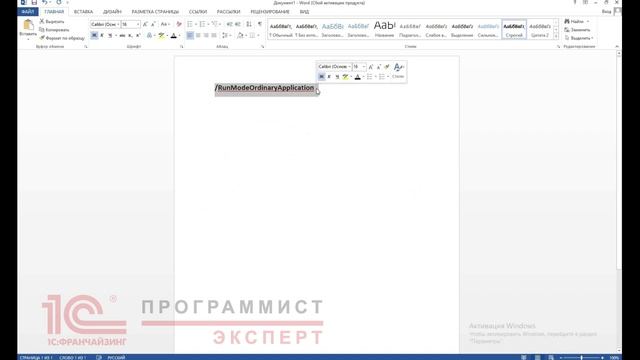
Task: Apply strikethrough from ribbon Font group
Action: click(x=122, y=36)
